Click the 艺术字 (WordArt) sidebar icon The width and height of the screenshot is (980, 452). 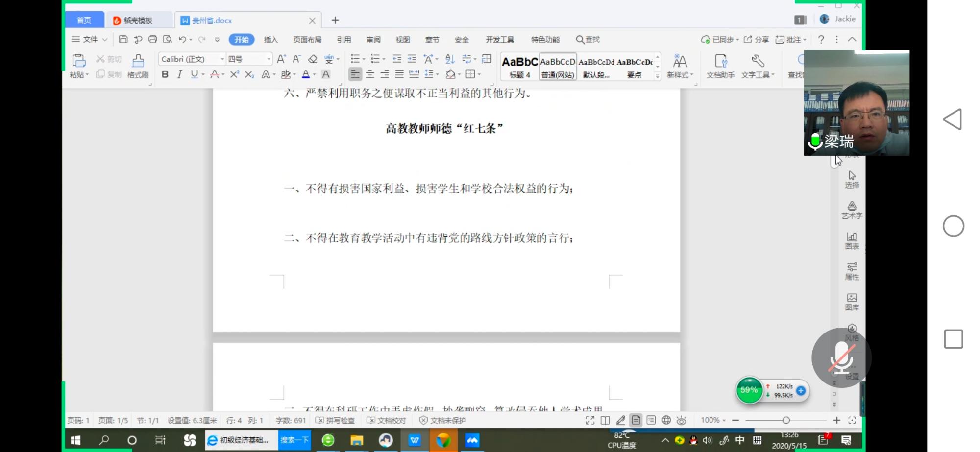[x=852, y=210]
